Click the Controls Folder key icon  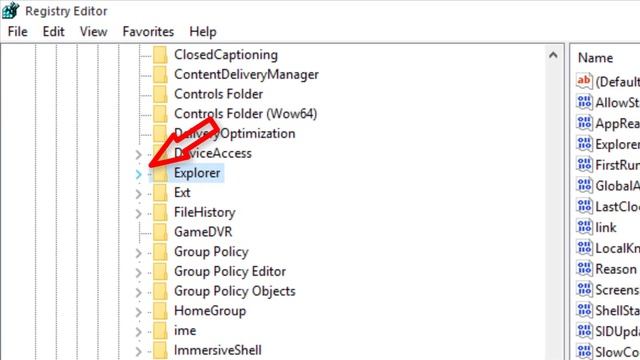pos(160,94)
